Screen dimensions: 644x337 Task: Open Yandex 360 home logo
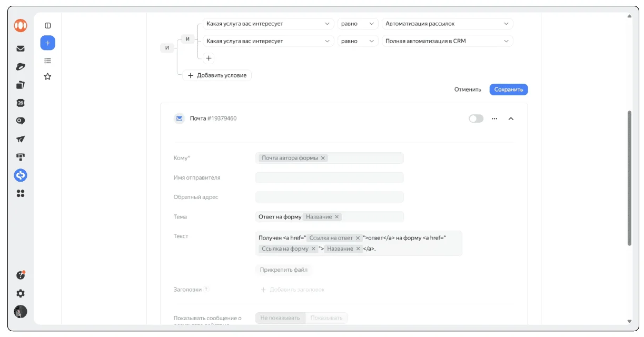click(21, 25)
